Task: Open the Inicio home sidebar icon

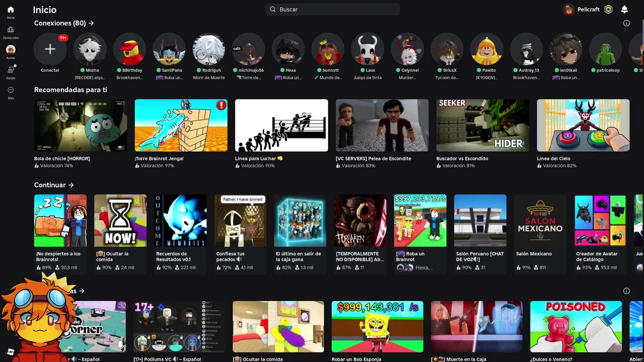Action: [11, 10]
